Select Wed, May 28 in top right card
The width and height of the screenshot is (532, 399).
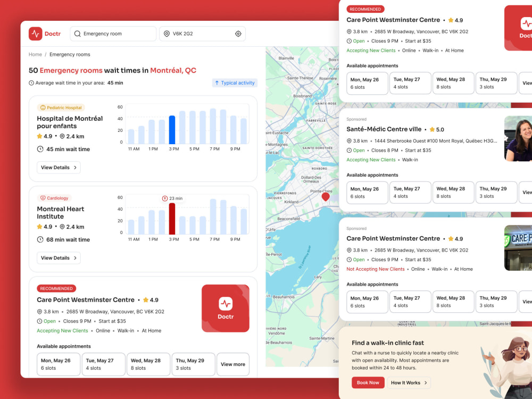pyautogui.click(x=453, y=83)
